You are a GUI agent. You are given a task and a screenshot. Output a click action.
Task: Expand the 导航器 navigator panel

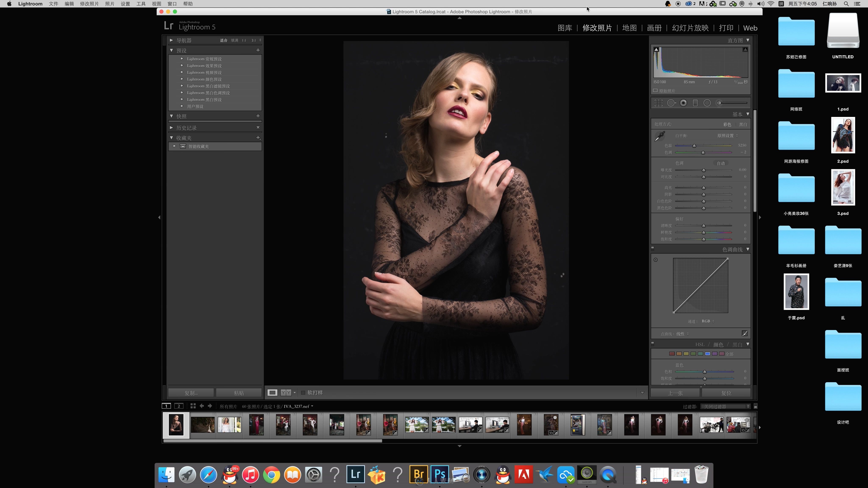coord(171,40)
